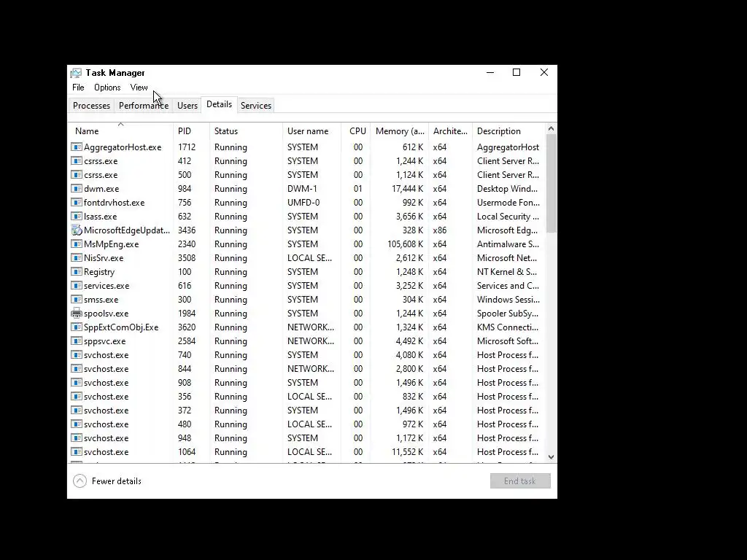Click the x86 architecture cell
This screenshot has height=560, width=747.
(440, 230)
